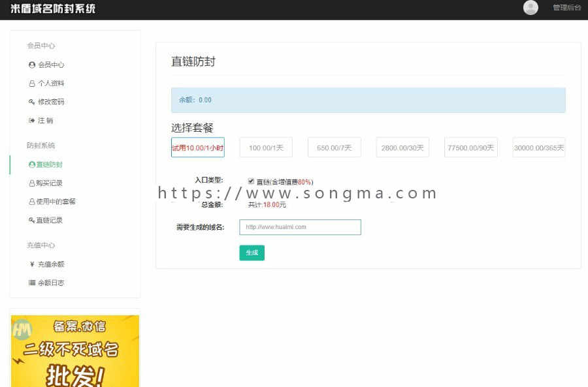Click the 防封系统 sidebar group label

(41, 146)
